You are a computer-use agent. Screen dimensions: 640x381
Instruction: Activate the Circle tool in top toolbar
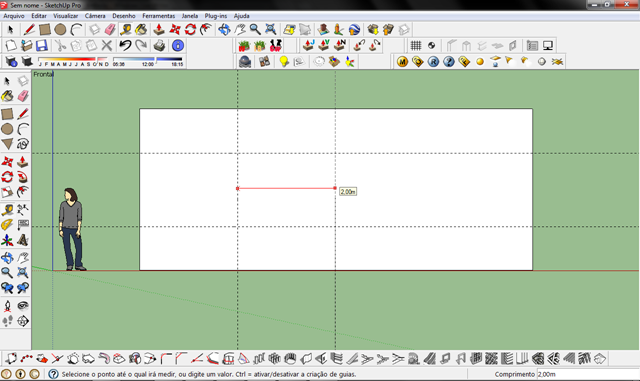click(60, 29)
